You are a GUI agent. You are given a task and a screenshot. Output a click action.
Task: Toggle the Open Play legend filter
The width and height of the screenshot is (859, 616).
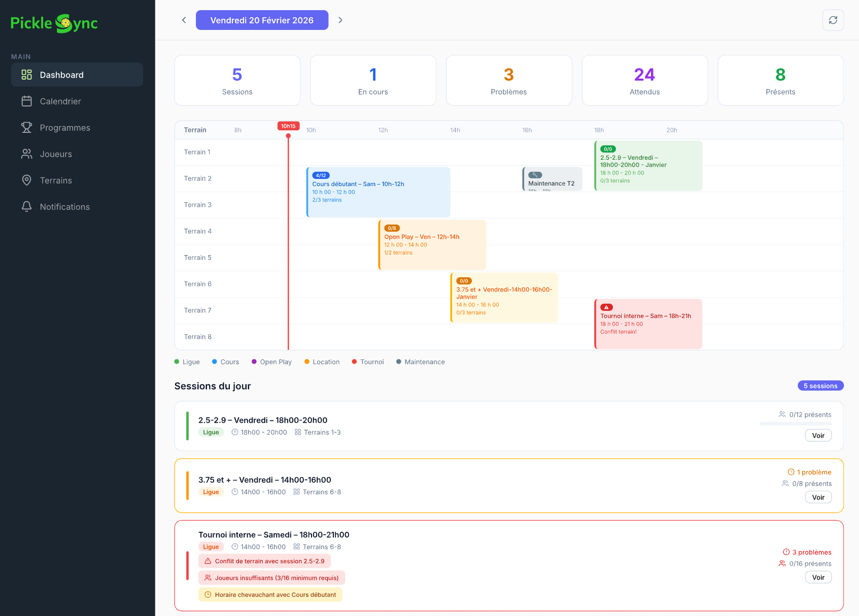tap(271, 361)
